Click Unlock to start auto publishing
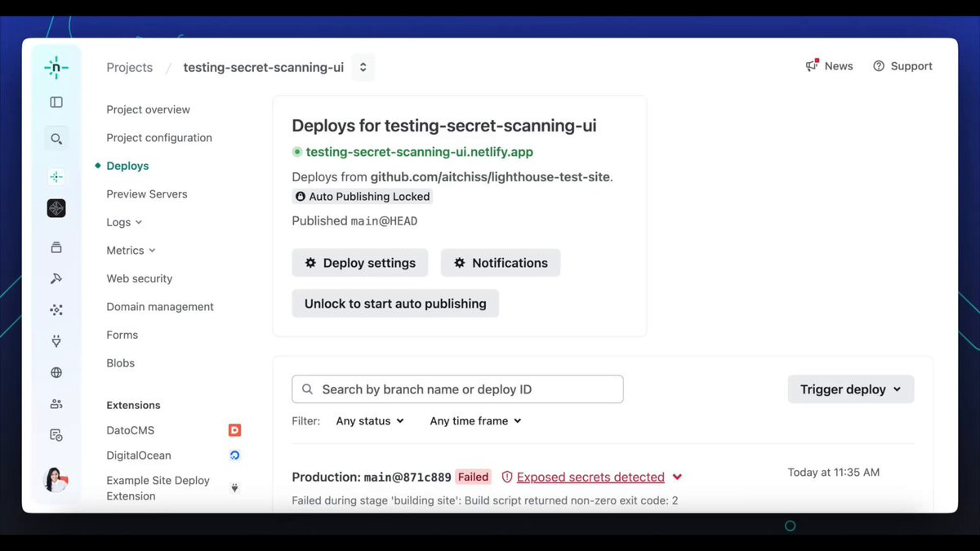The width and height of the screenshot is (980, 551). point(395,304)
